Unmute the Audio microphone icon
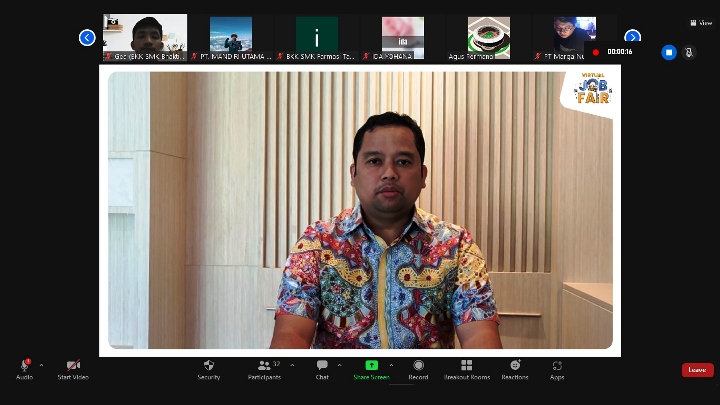The image size is (720, 405). pos(24,366)
